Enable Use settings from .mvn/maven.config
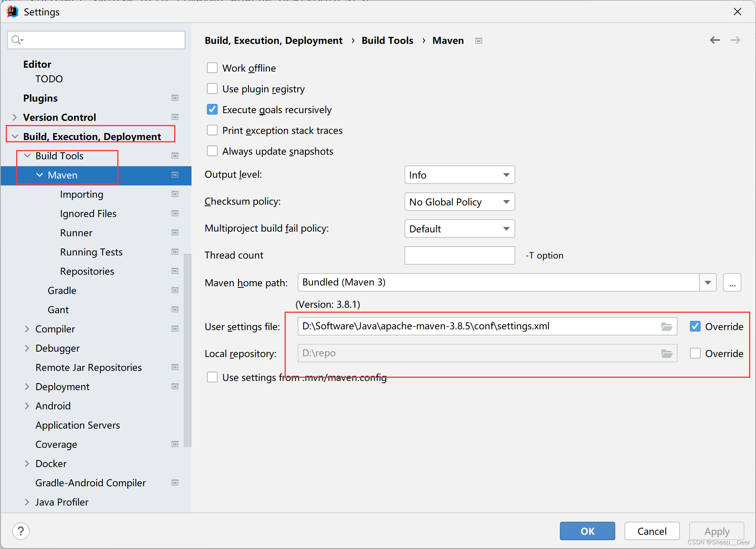This screenshot has height=549, width=756. pyautogui.click(x=212, y=377)
